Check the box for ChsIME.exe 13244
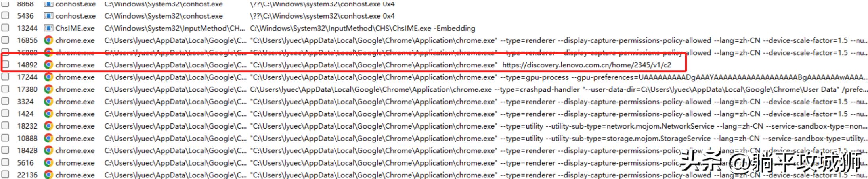Image resolution: width=868 pixels, height=179 pixels. (x=5, y=28)
